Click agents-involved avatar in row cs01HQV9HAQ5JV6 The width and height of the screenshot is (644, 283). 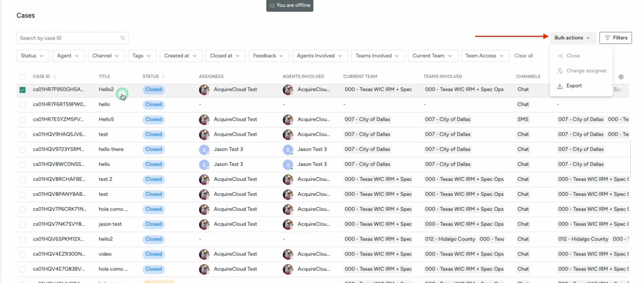point(288,135)
